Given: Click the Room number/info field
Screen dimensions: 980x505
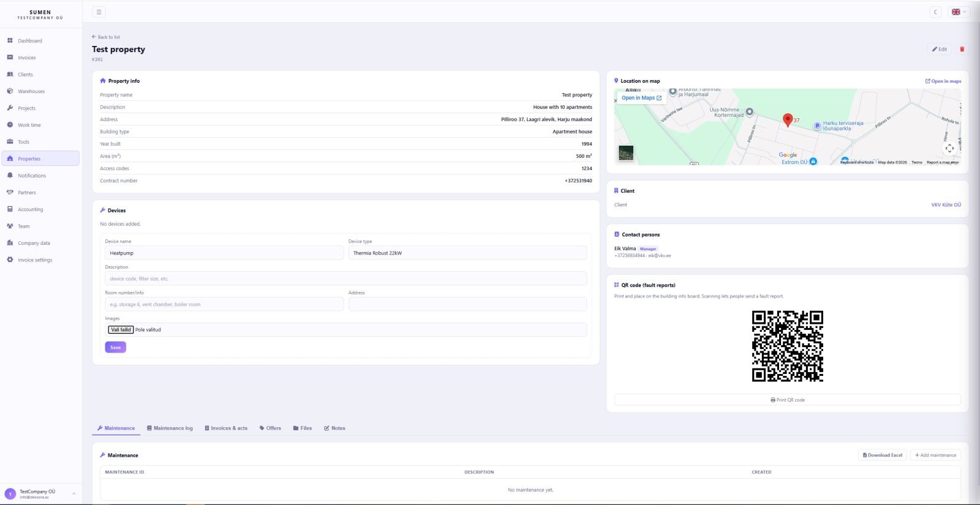Looking at the screenshot, I should pos(224,304).
